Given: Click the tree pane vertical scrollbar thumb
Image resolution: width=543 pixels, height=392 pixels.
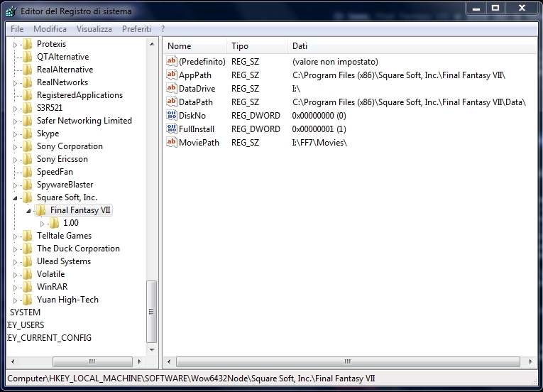Looking at the screenshot, I should (x=151, y=311).
